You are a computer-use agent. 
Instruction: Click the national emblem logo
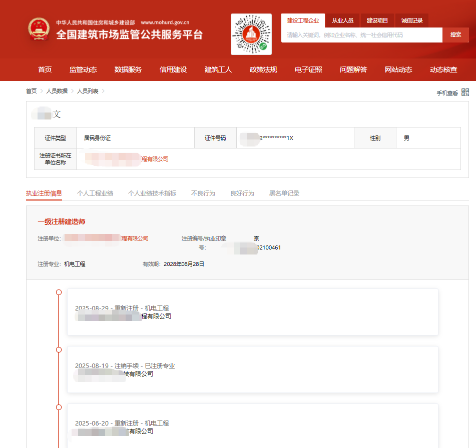(39, 29)
